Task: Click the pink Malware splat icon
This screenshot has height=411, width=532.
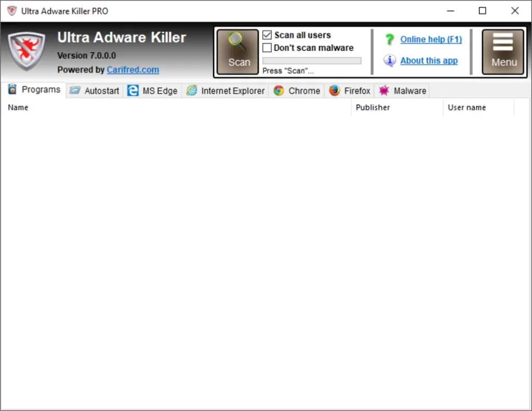Action: [384, 91]
